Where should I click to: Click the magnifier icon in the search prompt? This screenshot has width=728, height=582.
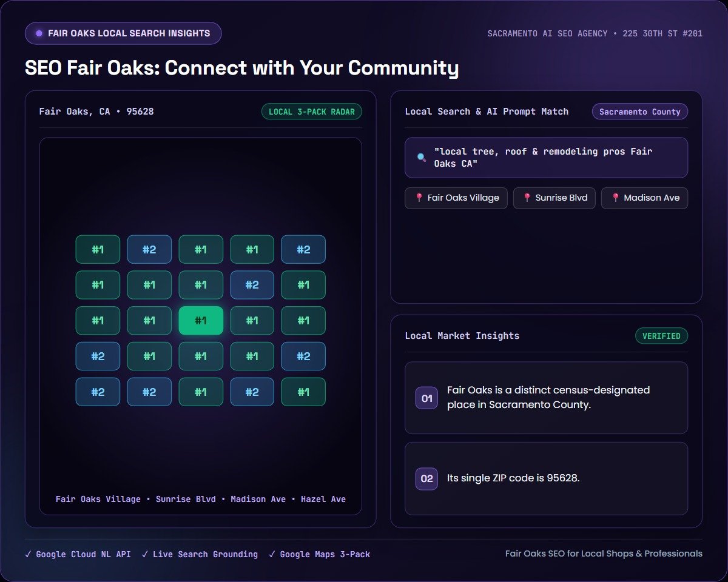421,158
